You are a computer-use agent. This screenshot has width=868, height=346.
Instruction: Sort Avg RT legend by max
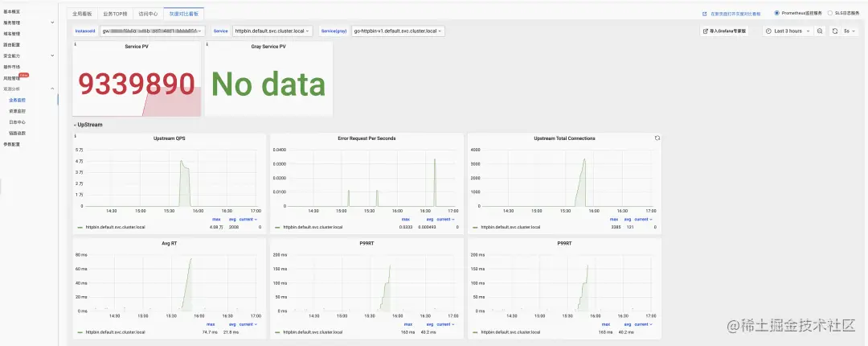(211, 324)
